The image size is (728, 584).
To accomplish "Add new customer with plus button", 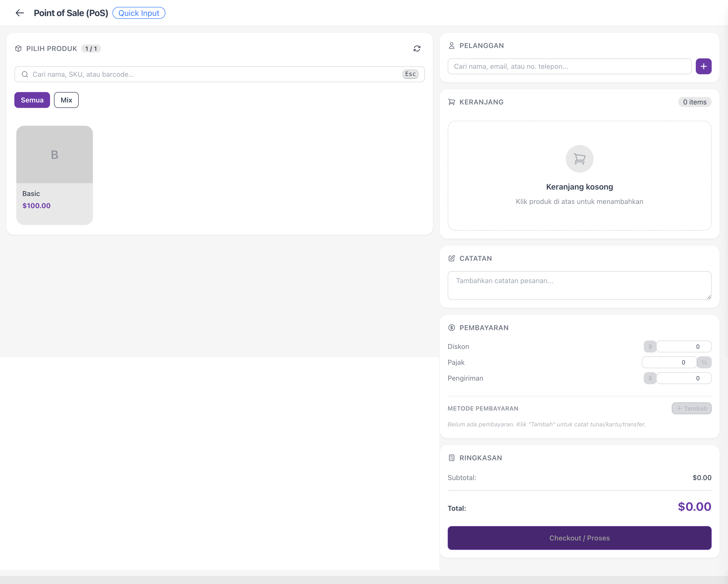I will click(x=704, y=67).
